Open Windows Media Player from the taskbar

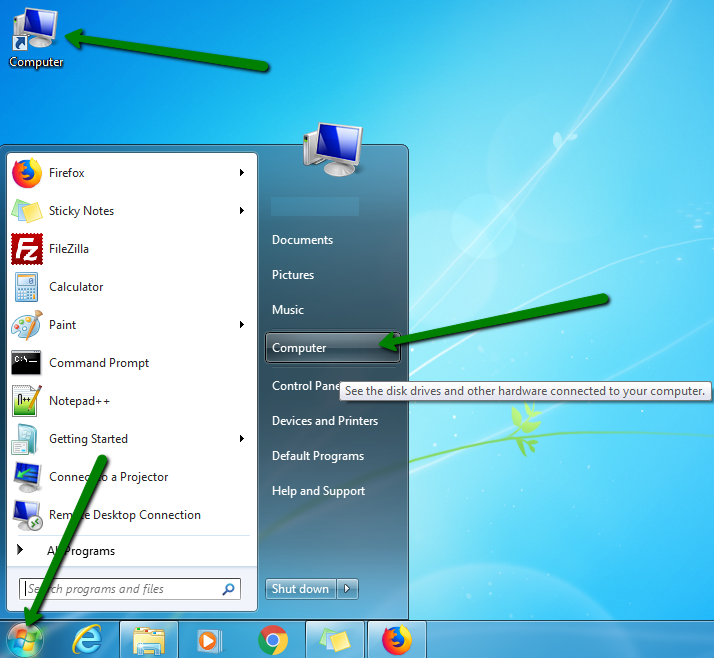(x=210, y=641)
